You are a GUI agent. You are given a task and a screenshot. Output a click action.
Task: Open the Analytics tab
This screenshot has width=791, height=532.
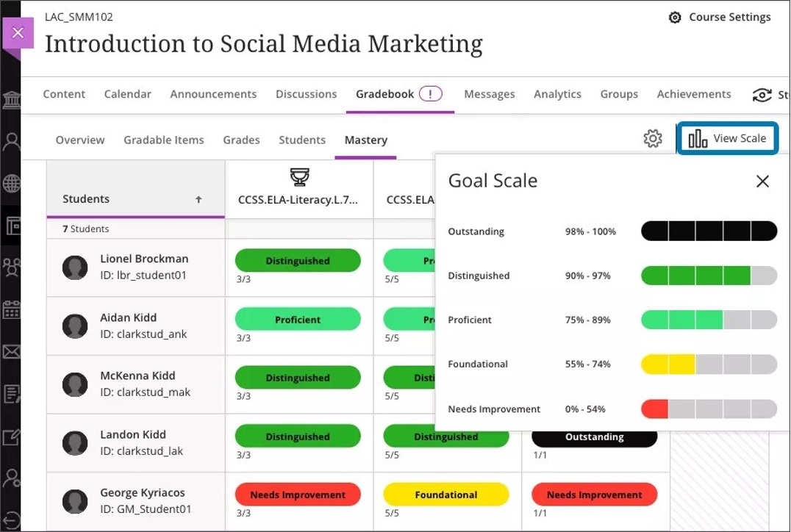(x=557, y=94)
